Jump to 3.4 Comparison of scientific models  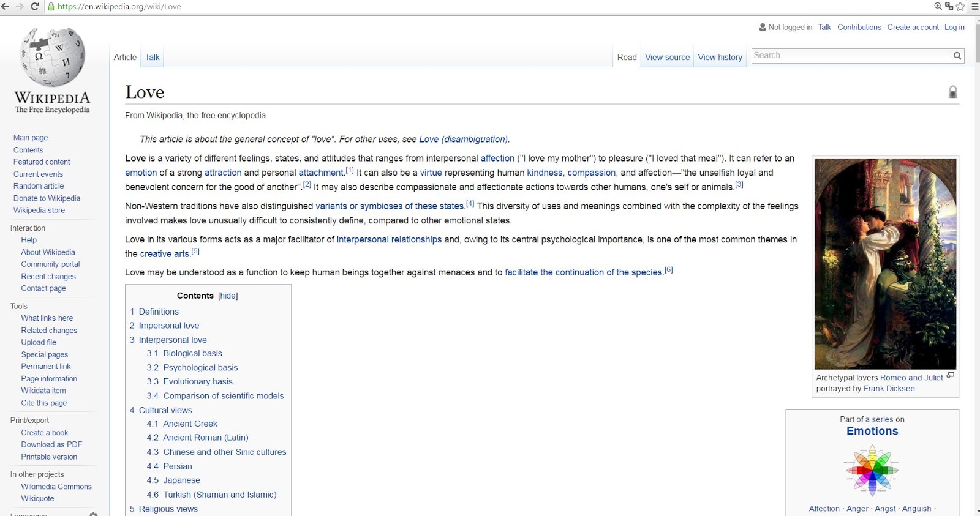click(x=215, y=396)
